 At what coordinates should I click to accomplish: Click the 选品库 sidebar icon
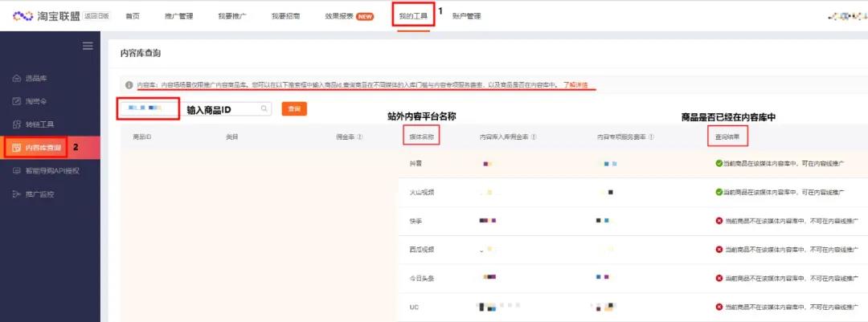click(x=16, y=78)
